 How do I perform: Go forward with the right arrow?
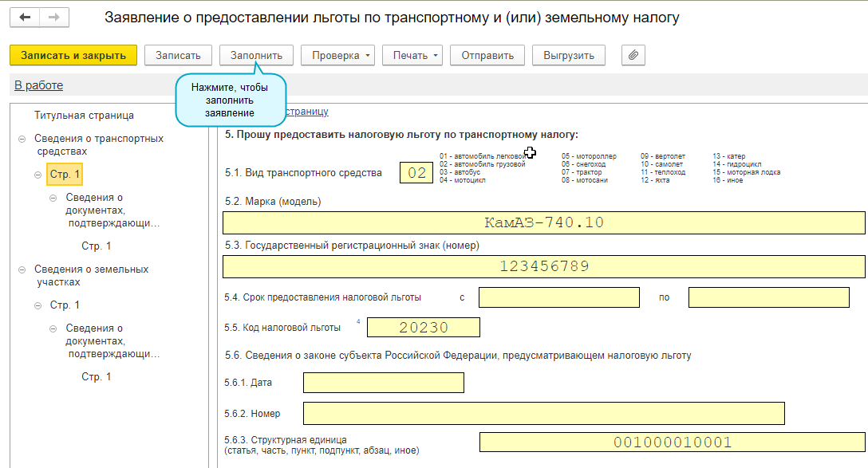point(54,18)
